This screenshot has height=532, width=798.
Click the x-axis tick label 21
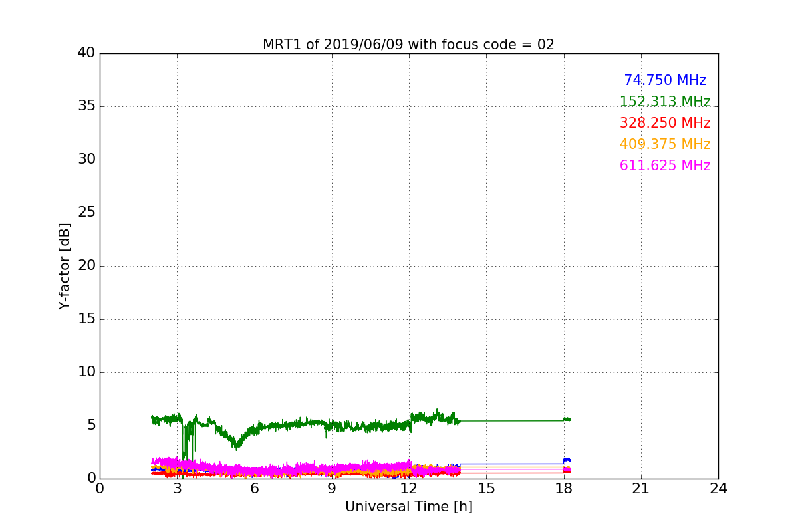[x=641, y=489]
